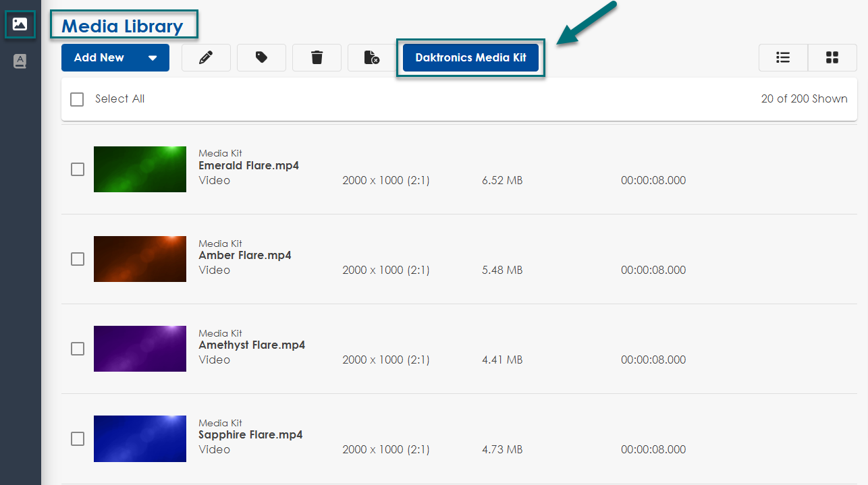Expand the Add New dropdown arrow

click(153, 58)
